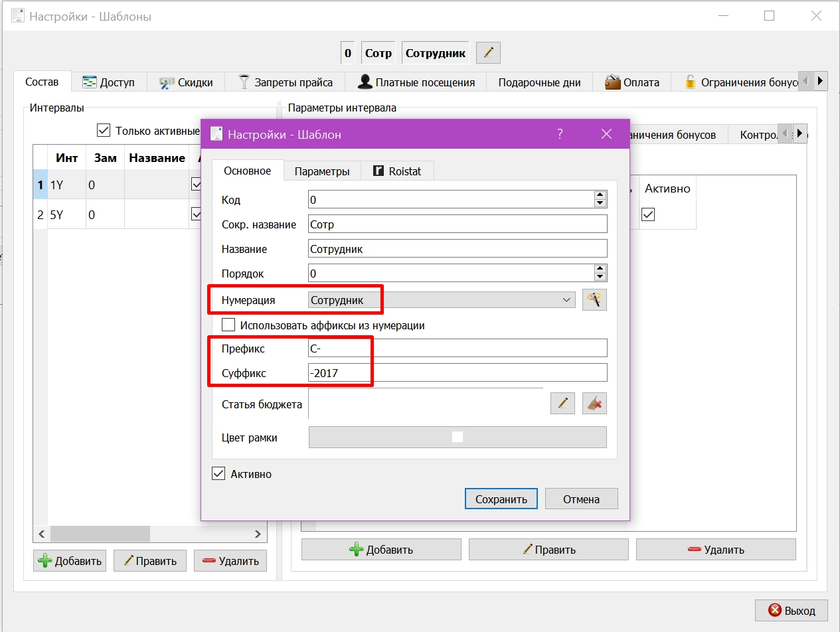
Task: Clear Статья бюджета with the broom icon
Action: click(x=594, y=402)
